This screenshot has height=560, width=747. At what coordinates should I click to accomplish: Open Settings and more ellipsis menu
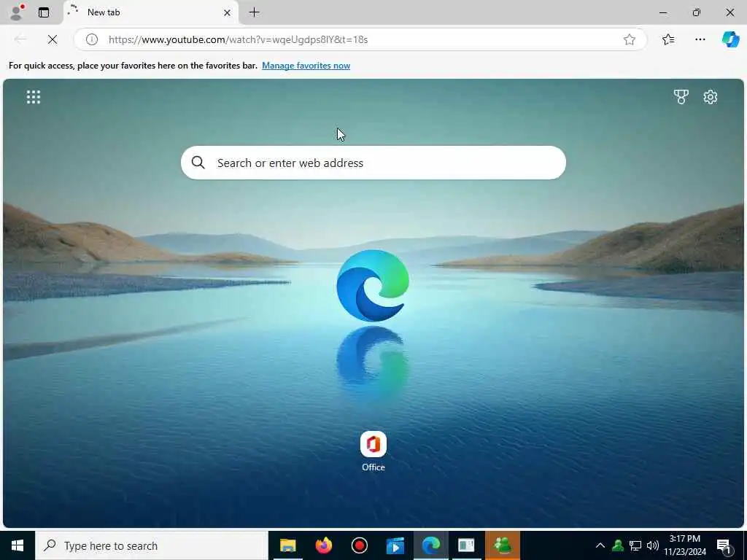click(x=700, y=39)
